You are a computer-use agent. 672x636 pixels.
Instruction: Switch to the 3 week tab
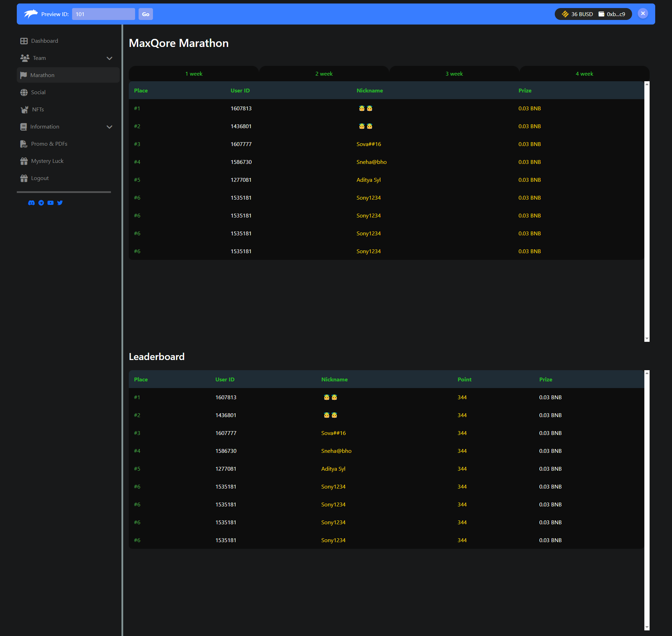pos(454,74)
